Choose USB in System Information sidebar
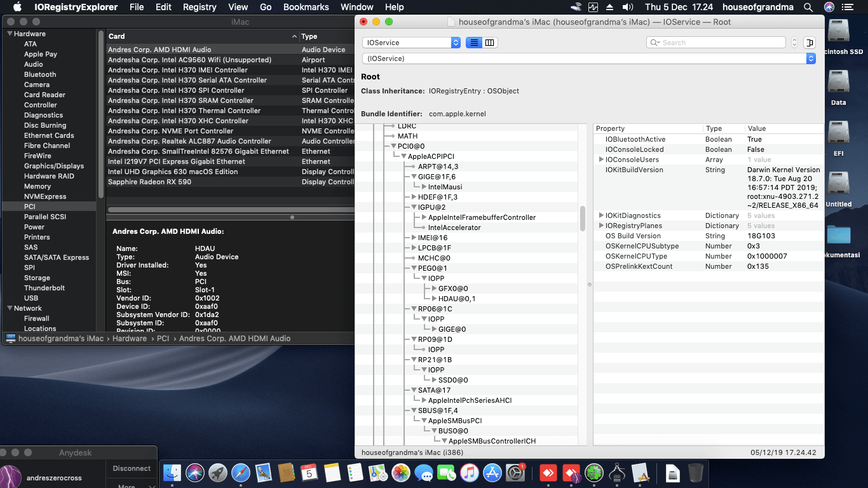868x488 pixels. (31, 298)
